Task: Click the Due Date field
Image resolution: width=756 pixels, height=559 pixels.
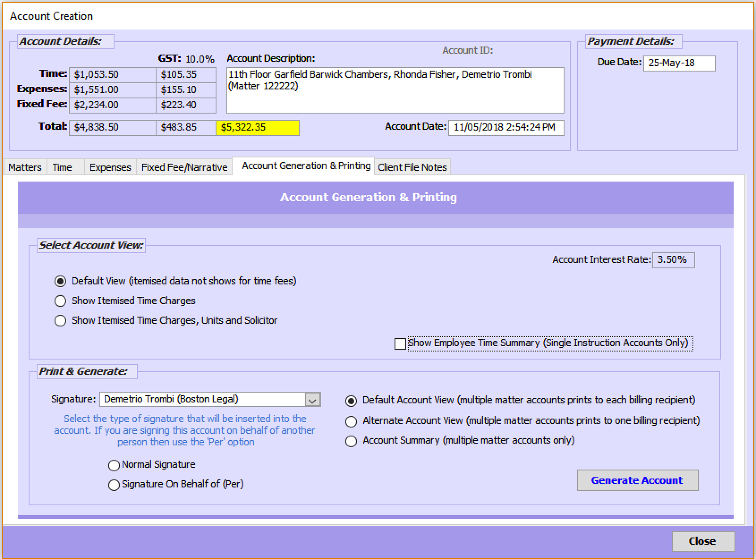Action: pyautogui.click(x=679, y=63)
